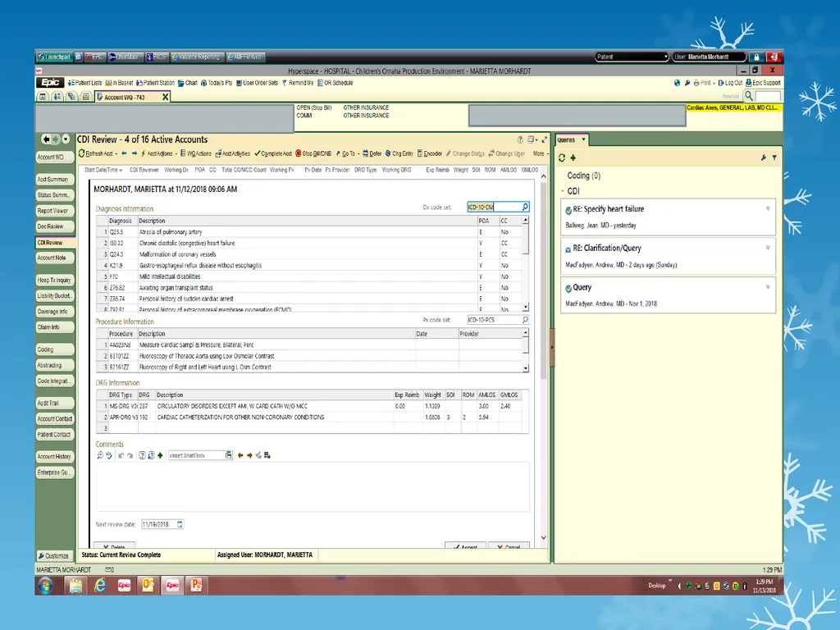Open the Encoder from the toolbar
This screenshot has width=840, height=630.
pyautogui.click(x=430, y=153)
